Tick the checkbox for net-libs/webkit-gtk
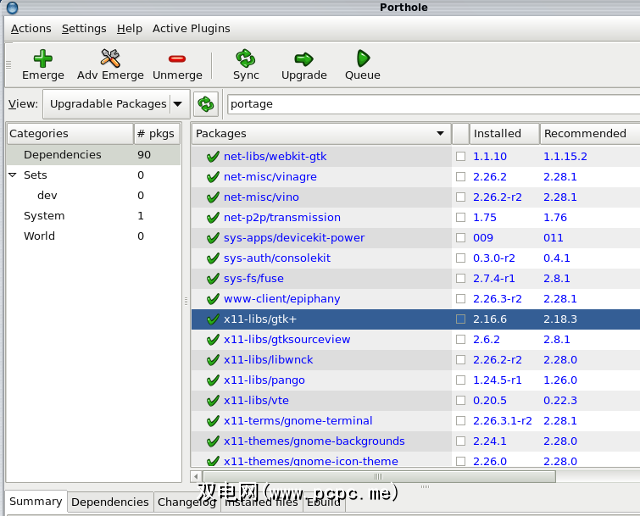The height and width of the screenshot is (516, 640). [461, 157]
